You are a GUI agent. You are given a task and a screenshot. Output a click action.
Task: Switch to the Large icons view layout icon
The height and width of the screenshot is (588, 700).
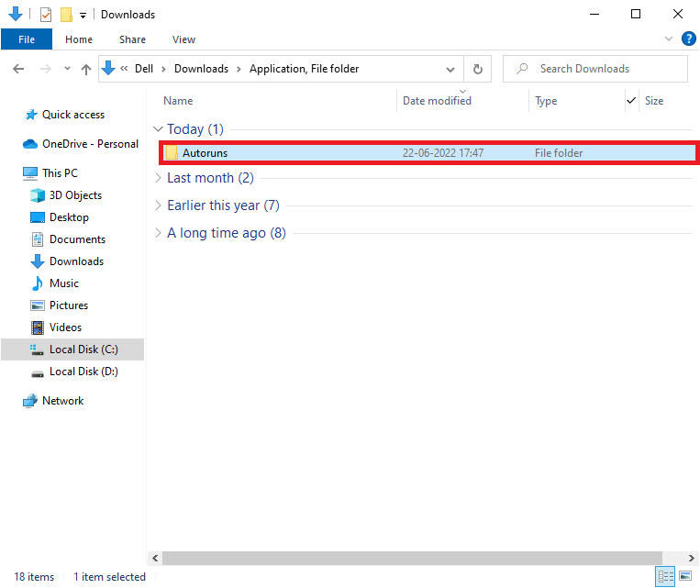point(685,576)
